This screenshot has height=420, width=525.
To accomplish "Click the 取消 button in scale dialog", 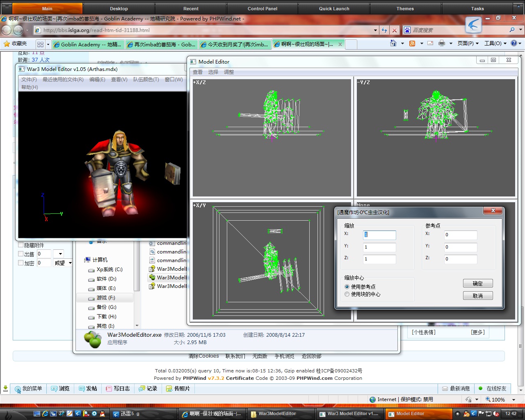I will point(478,296).
